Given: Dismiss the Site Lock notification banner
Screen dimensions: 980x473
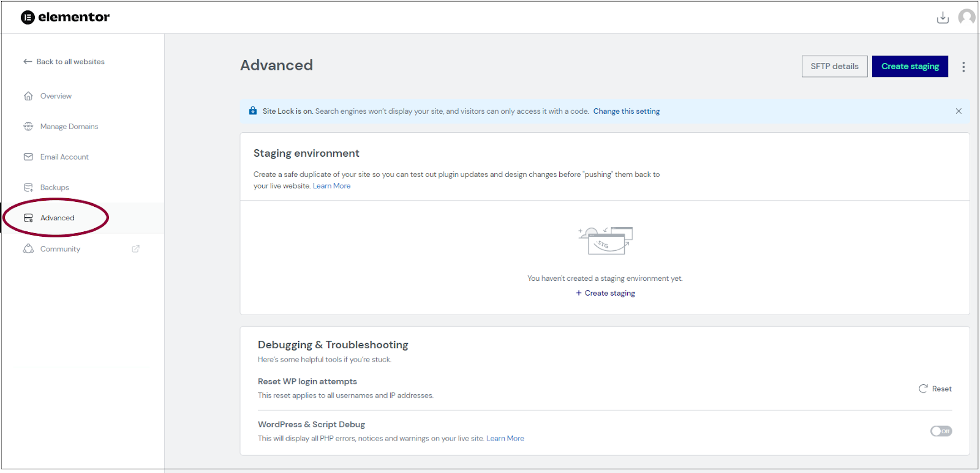Looking at the screenshot, I should (x=959, y=111).
